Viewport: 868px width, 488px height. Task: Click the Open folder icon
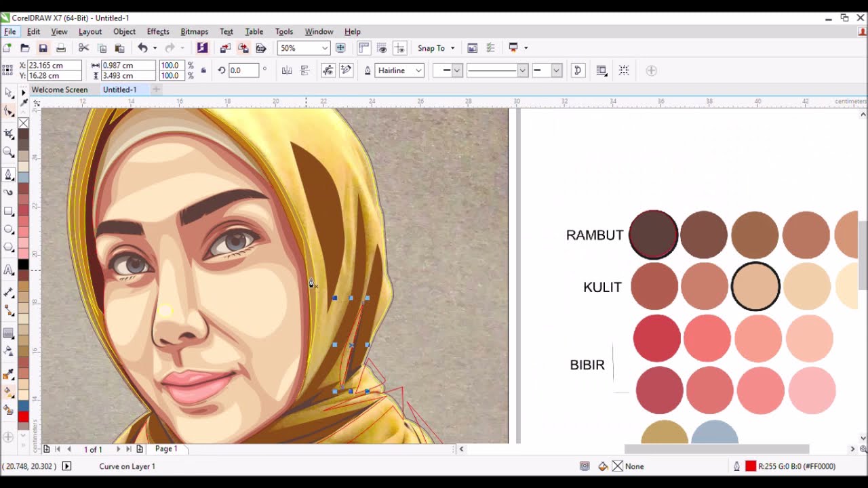coord(25,48)
